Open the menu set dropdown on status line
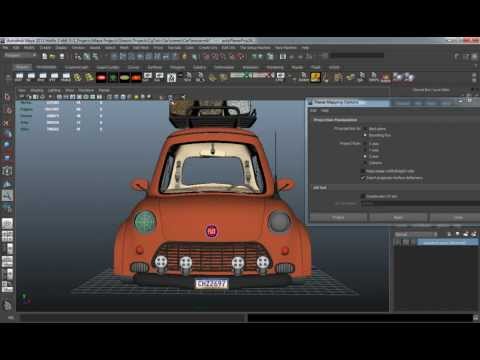This screenshot has width=480, height=360. click(x=20, y=55)
